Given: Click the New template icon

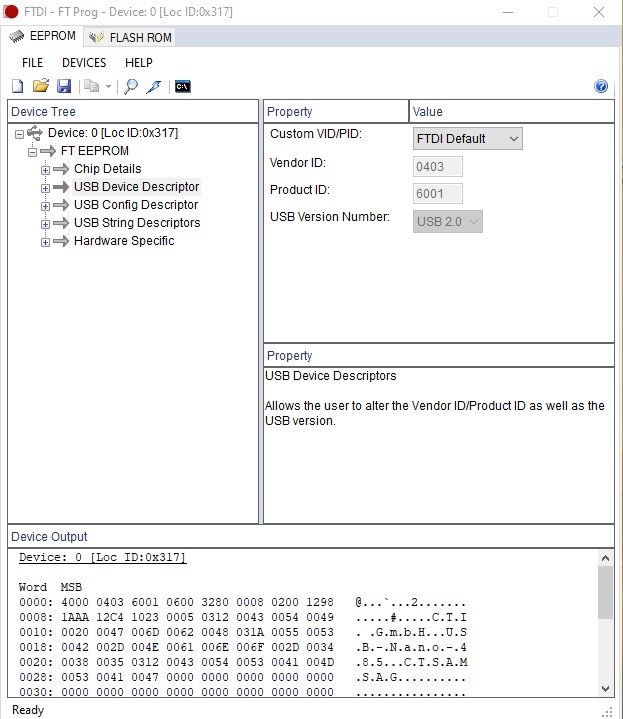Looking at the screenshot, I should (17, 87).
